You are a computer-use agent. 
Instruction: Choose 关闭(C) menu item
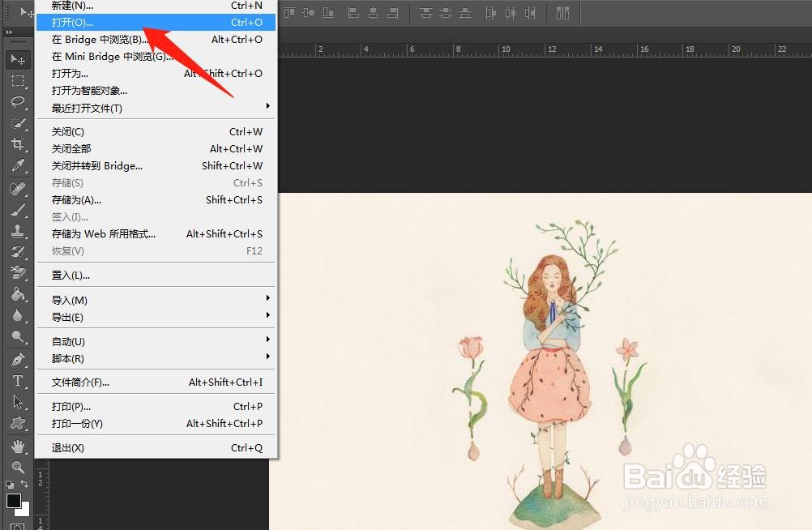click(x=156, y=131)
